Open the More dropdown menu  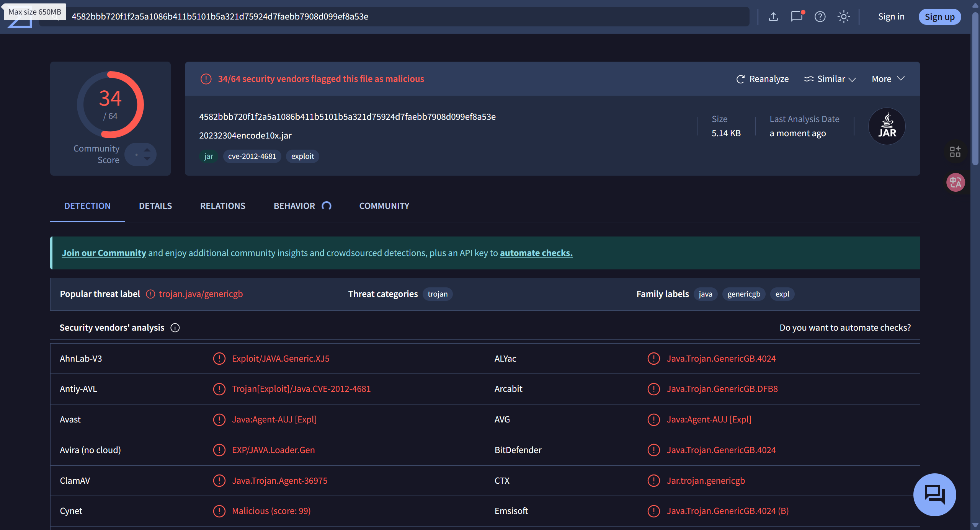(888, 79)
